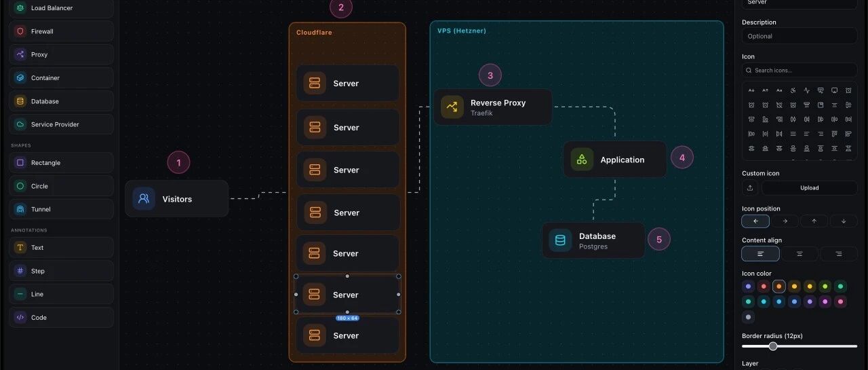
Task: Focus the Description optional field
Action: pyautogui.click(x=800, y=36)
